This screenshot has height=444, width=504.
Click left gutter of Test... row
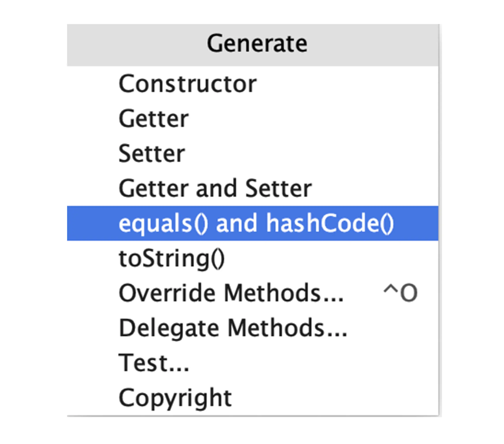pyautogui.click(x=92, y=363)
